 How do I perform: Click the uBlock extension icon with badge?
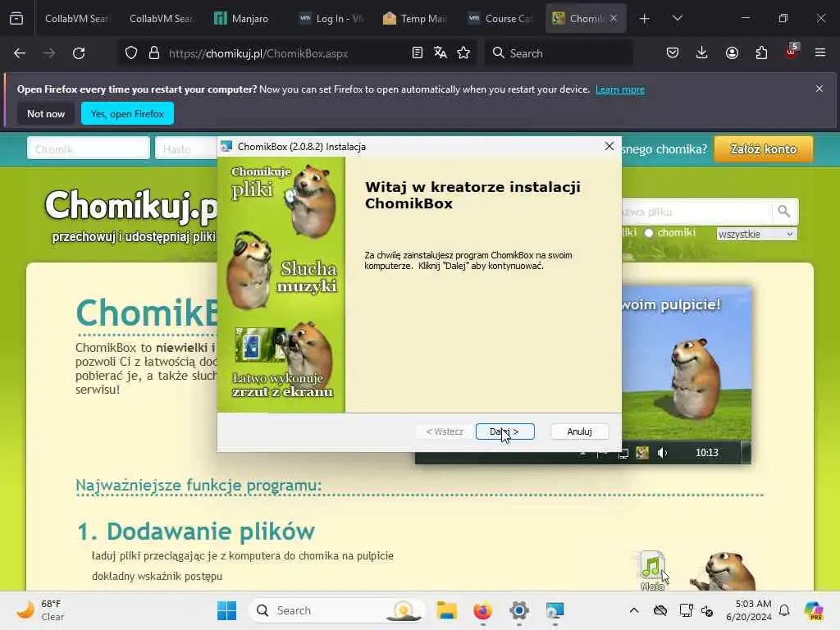[792, 52]
